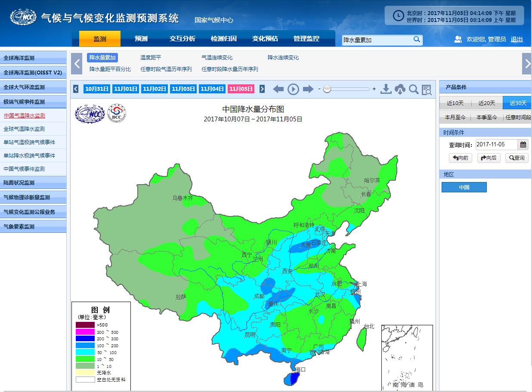This screenshot has height=392, width=532.
Task: Click the 查询 query button
Action: [x=517, y=158]
